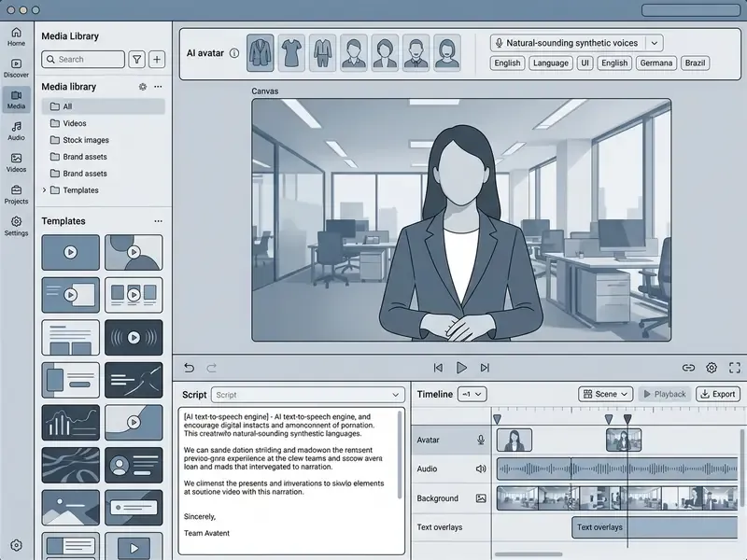Select the t-shirt dress avatar outfit
This screenshot has width=747, height=560.
coord(291,53)
